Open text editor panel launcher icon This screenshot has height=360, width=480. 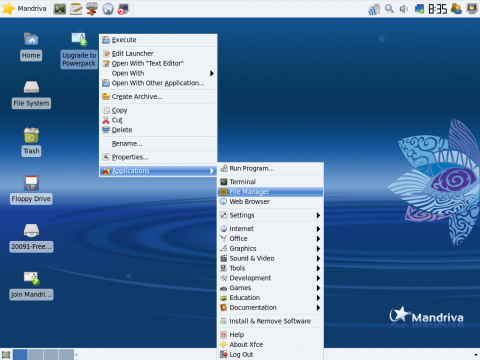tap(76, 9)
